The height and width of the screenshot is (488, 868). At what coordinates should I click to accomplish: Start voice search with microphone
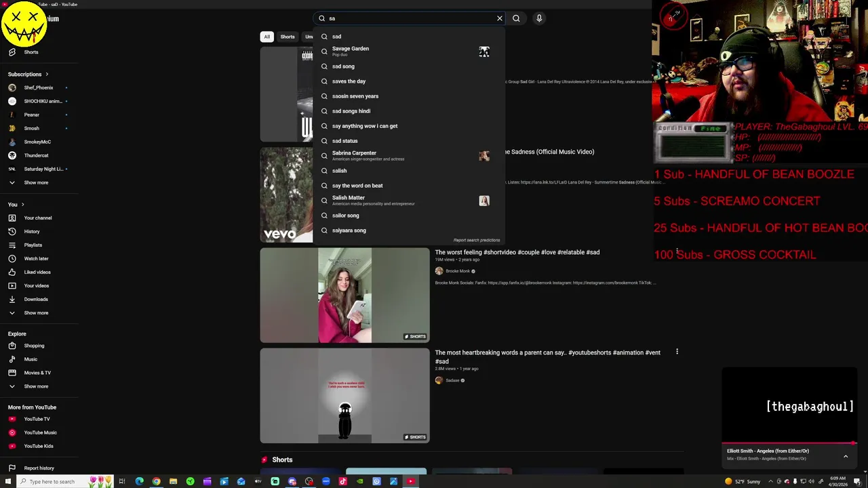[x=539, y=18]
